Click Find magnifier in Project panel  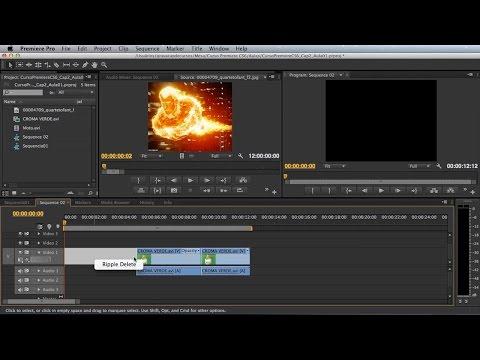[90, 193]
